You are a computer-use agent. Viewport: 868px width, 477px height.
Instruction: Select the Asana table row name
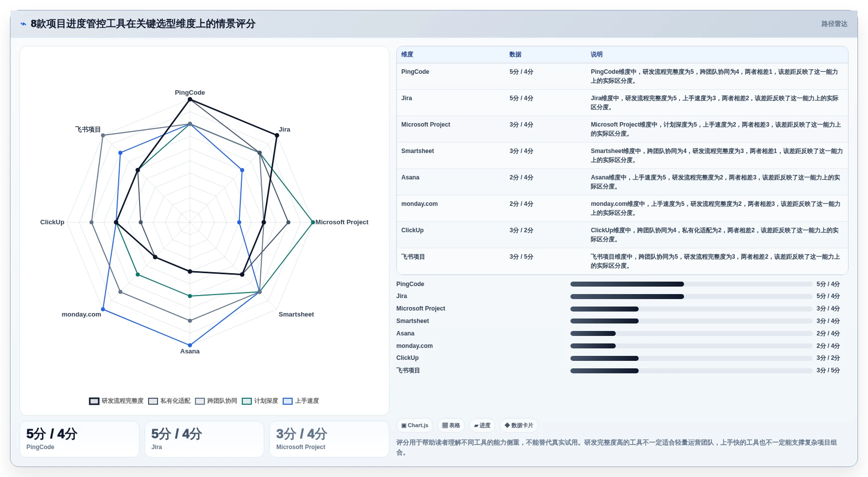[x=410, y=177]
